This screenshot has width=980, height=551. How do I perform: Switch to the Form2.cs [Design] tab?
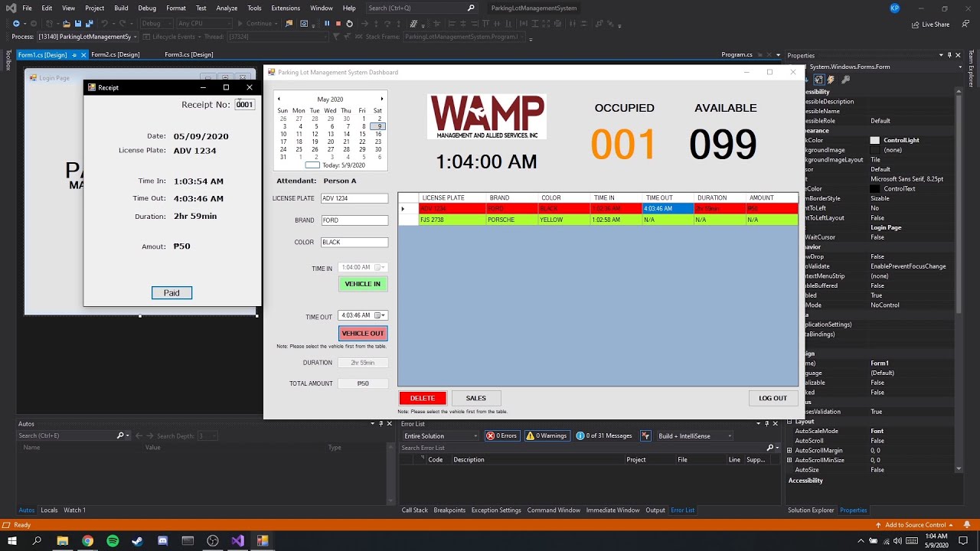click(115, 55)
